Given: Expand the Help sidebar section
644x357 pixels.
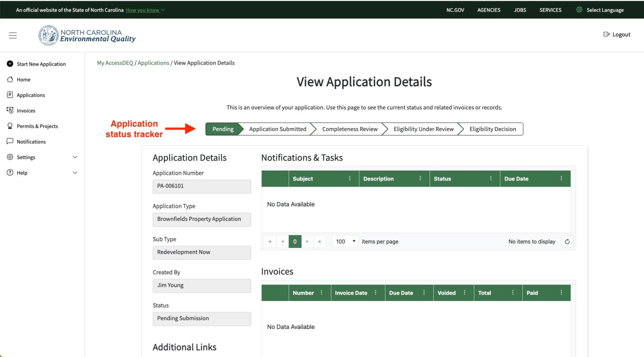Looking at the screenshot, I should pos(75,172).
